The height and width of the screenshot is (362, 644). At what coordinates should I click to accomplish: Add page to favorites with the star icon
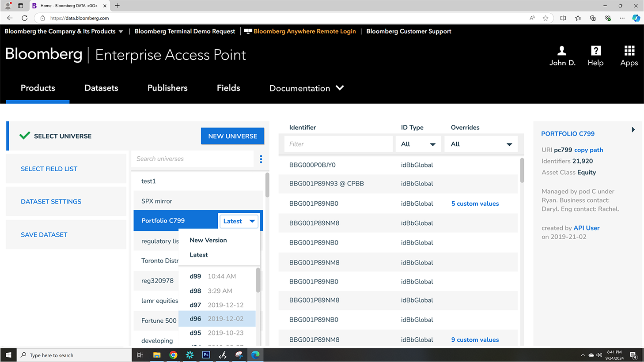pos(546,18)
